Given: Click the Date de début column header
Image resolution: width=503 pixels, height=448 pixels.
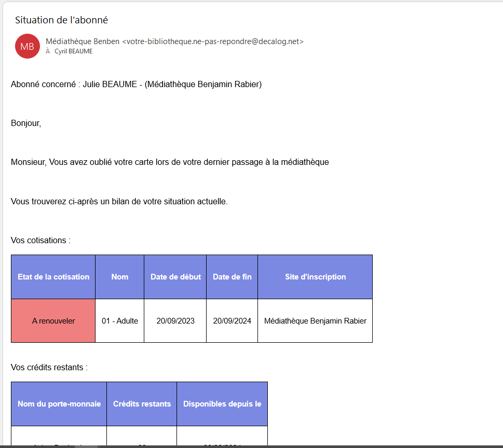Looking at the screenshot, I should [x=175, y=276].
